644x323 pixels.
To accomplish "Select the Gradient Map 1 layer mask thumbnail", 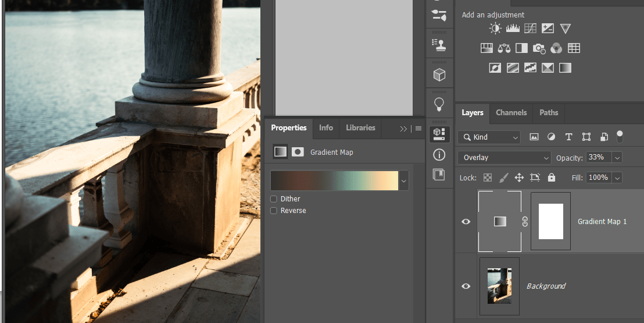I will click(x=551, y=222).
